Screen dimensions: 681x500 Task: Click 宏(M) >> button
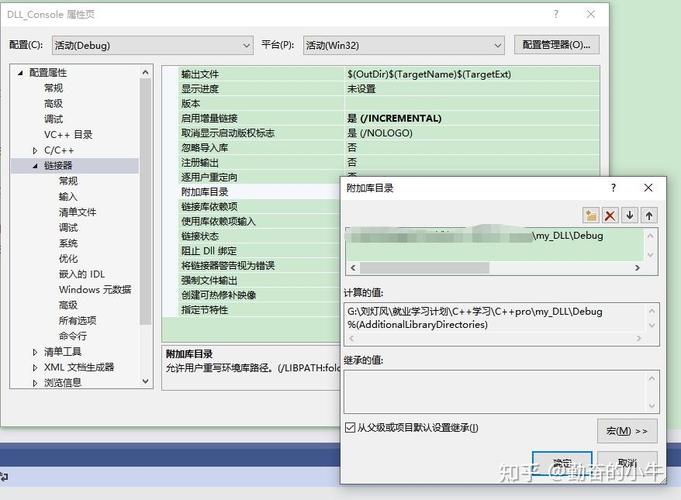point(627,431)
